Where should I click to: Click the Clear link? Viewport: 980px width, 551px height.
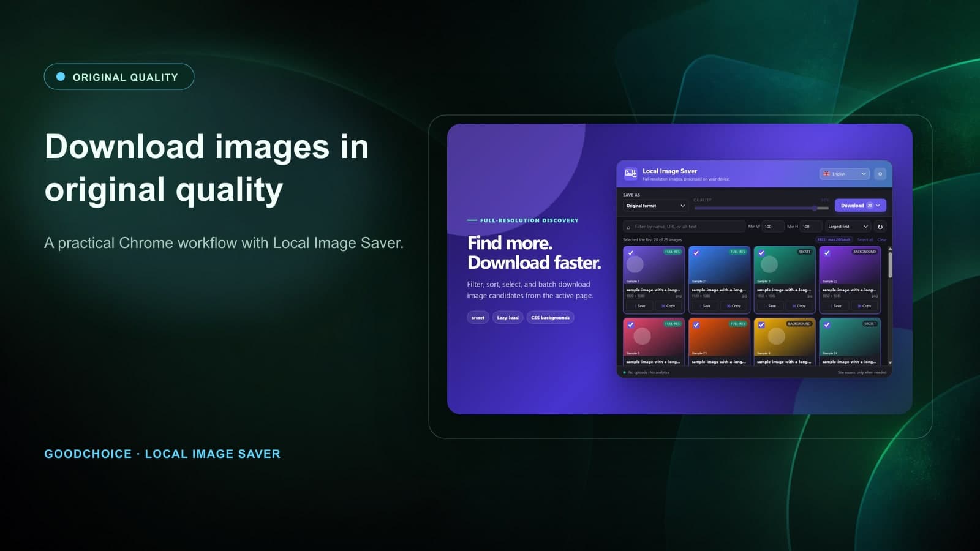point(881,240)
